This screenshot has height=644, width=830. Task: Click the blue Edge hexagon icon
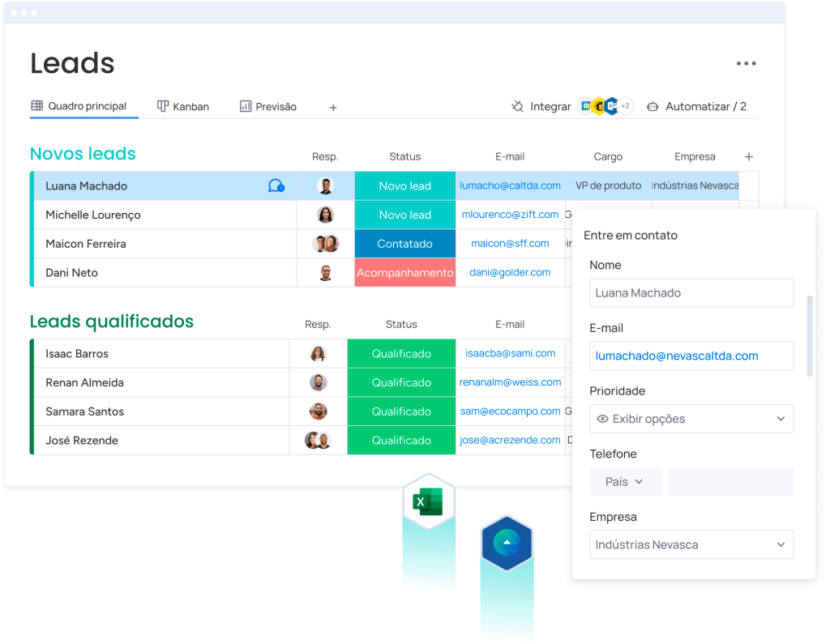[x=506, y=543]
